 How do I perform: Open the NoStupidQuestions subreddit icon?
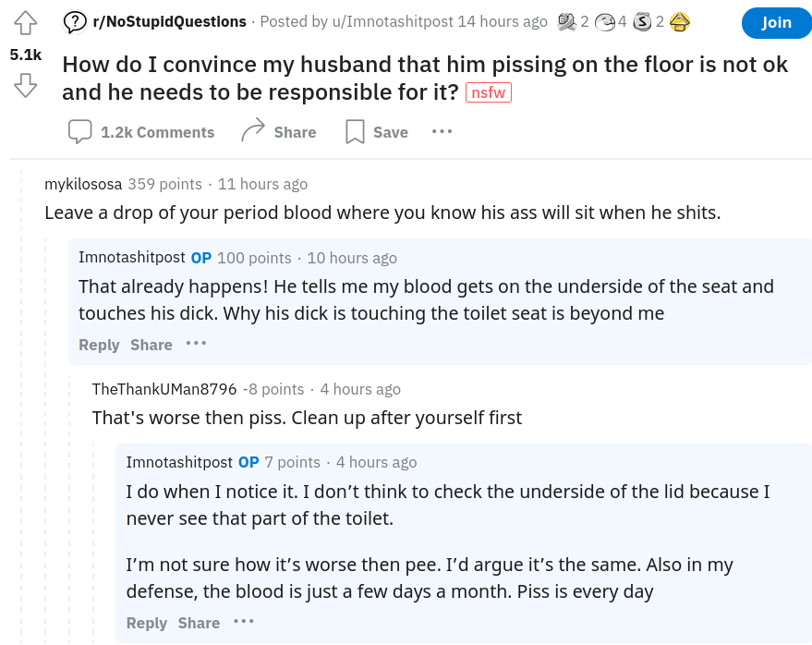click(75, 22)
